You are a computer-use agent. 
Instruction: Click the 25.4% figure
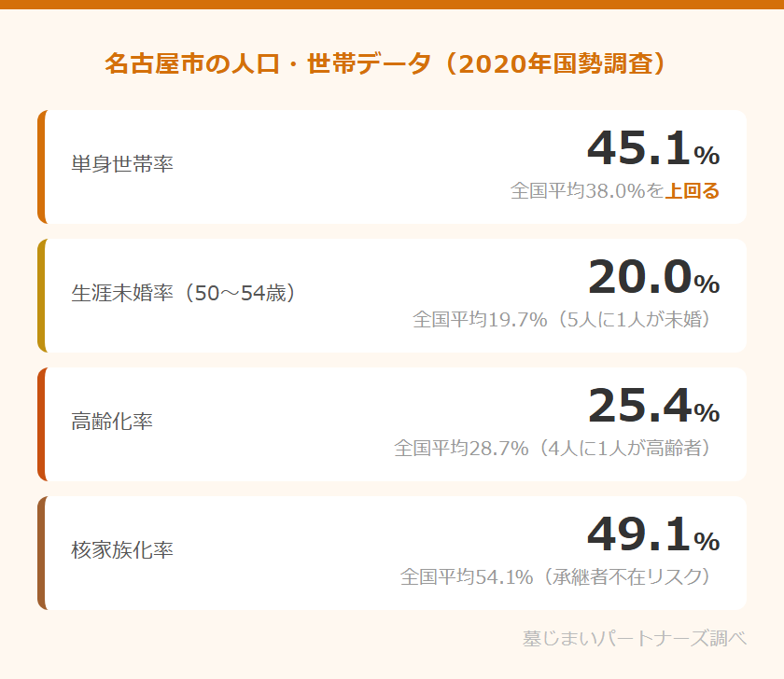click(652, 406)
